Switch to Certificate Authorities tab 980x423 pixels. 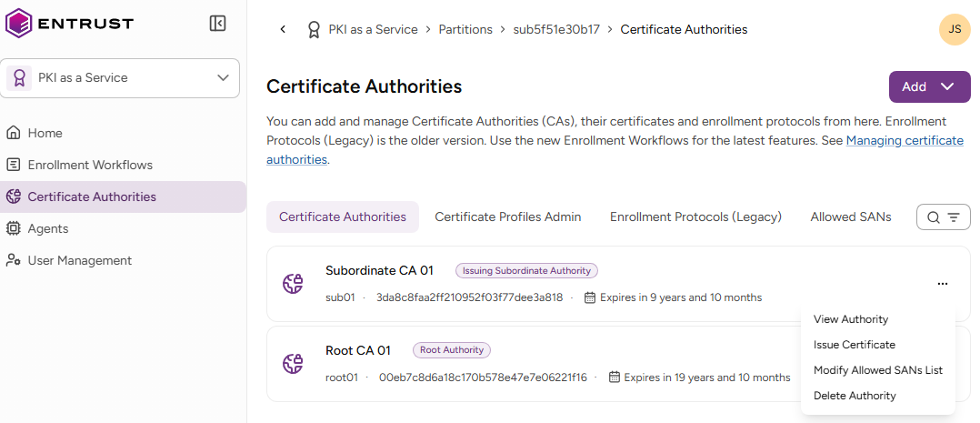343,217
